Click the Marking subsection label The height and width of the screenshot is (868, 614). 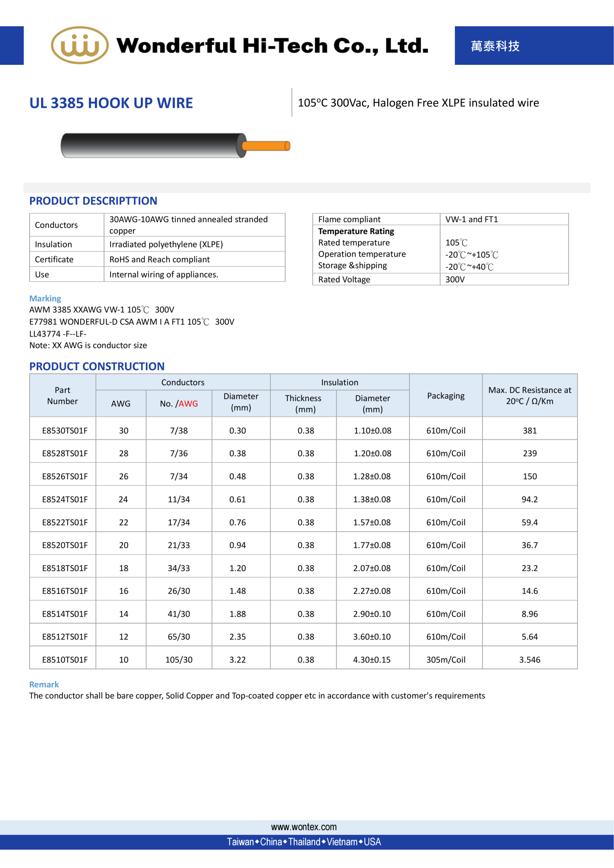pyautogui.click(x=45, y=298)
